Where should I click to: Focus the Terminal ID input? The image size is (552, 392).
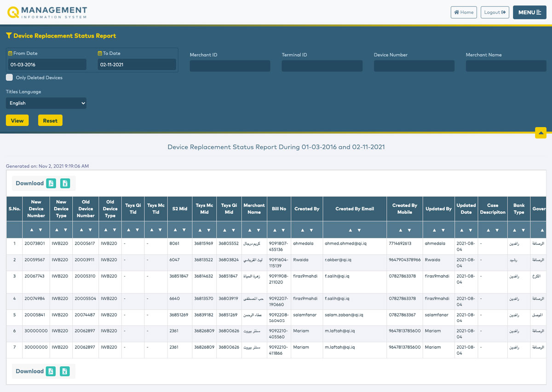click(x=322, y=66)
